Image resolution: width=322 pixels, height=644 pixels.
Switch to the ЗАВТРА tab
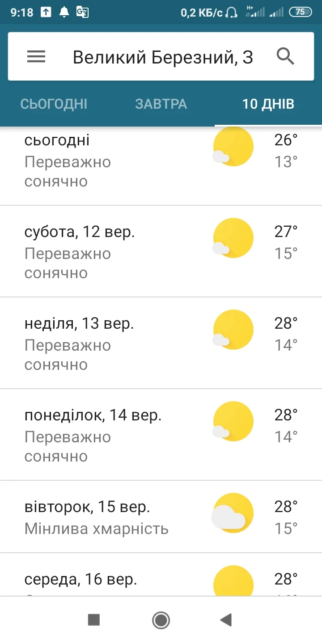[x=161, y=104]
